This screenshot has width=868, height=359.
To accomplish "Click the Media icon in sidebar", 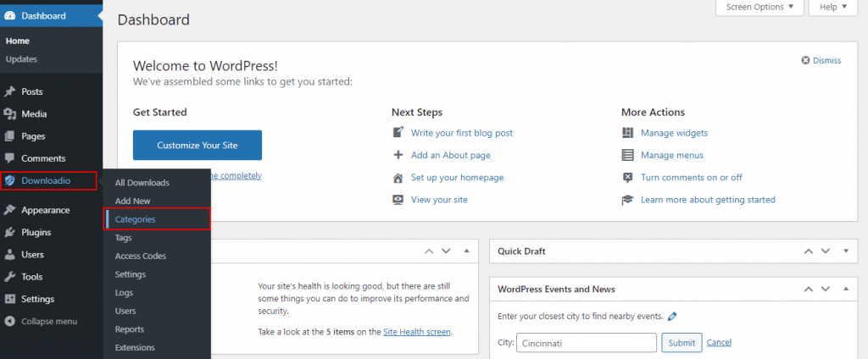I will [x=9, y=114].
